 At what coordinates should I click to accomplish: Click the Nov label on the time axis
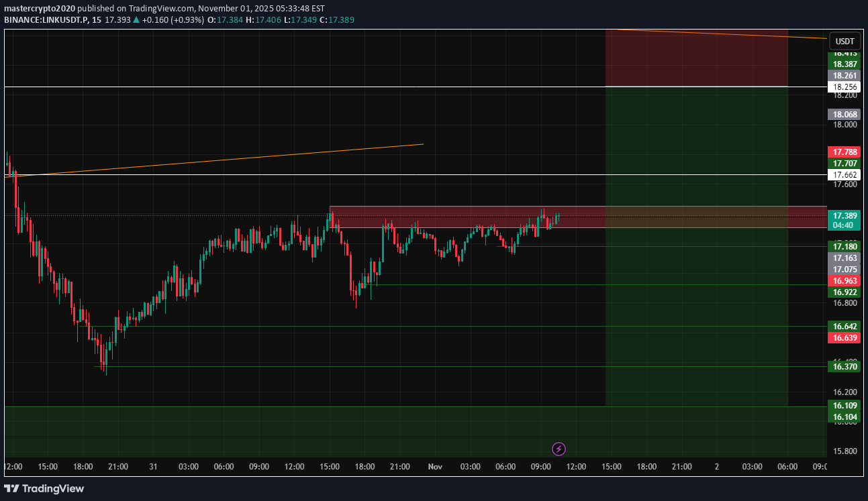pos(434,466)
